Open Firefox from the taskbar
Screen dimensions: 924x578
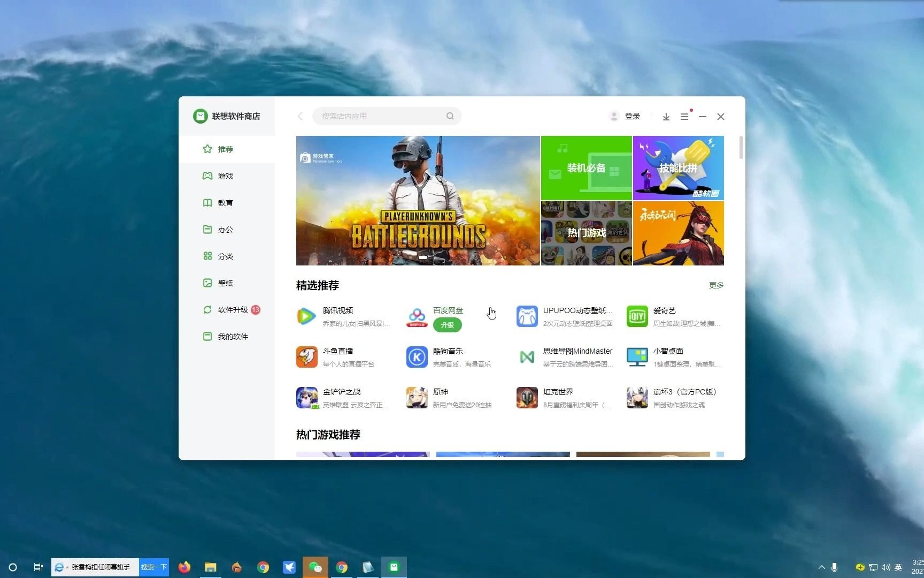184,567
